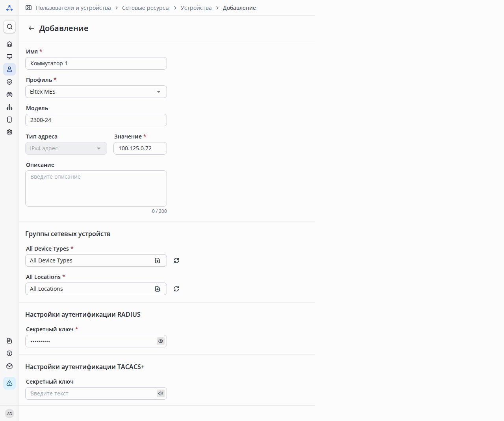Screen dimensions: 504x421
Task: Click into the Описание text area
Action: pyautogui.click(x=96, y=188)
